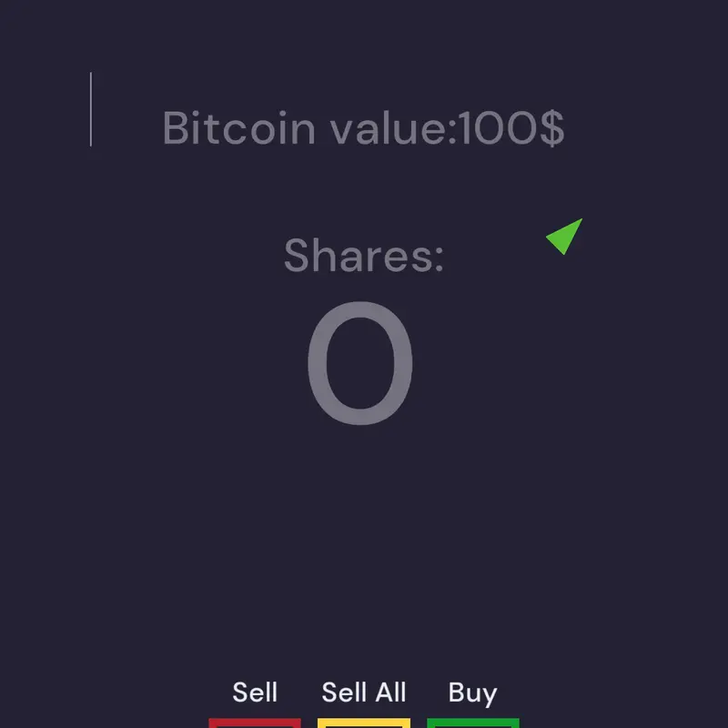728x728 pixels.
Task: Select the Buy text label
Action: coord(472,693)
